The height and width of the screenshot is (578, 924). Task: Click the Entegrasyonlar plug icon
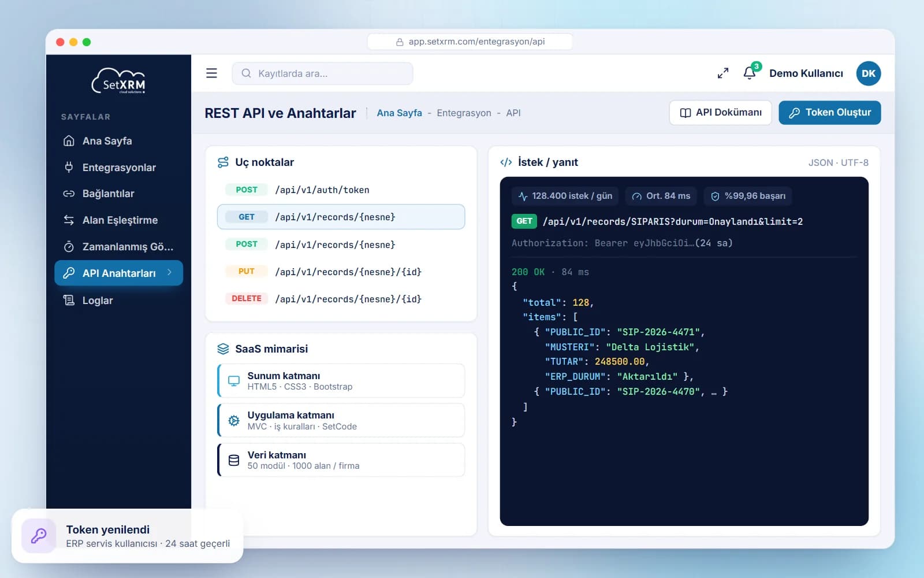[x=69, y=167]
